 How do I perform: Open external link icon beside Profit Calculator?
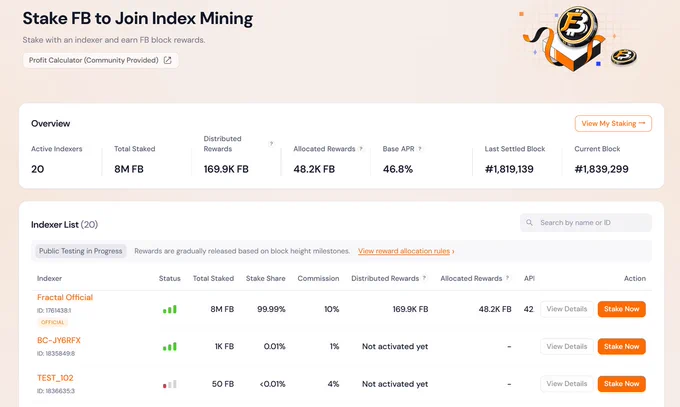coord(167,60)
